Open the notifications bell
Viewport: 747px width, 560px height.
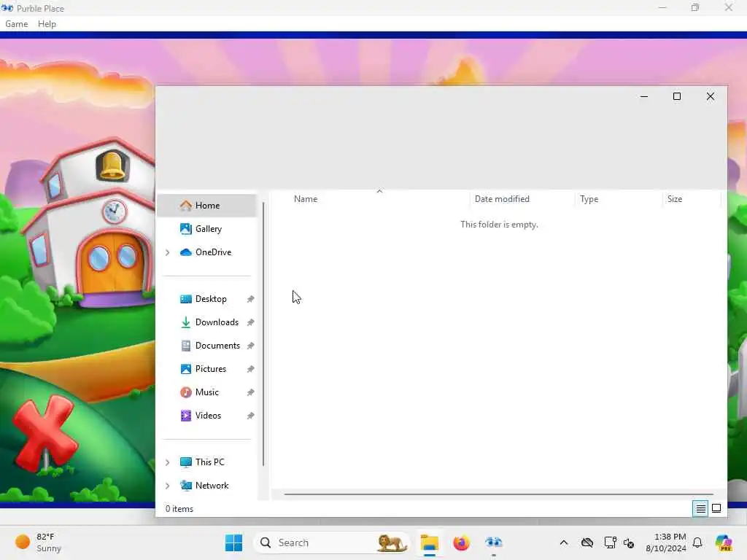(x=697, y=542)
